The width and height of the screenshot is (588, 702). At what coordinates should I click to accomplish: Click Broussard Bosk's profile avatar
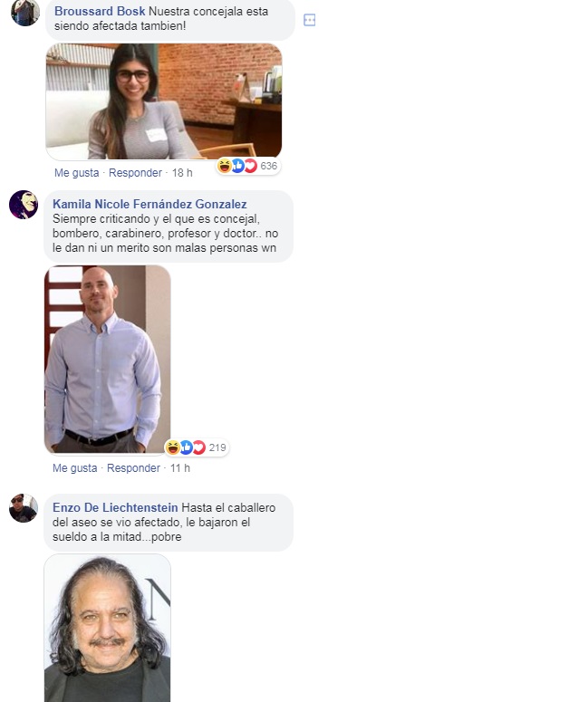25,13
